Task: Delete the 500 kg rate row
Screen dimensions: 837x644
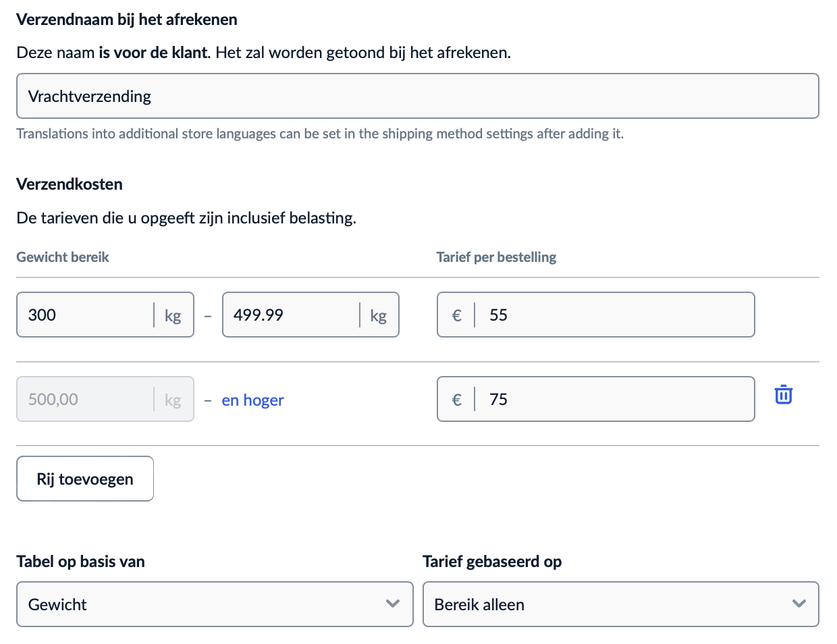Action: 783,394
